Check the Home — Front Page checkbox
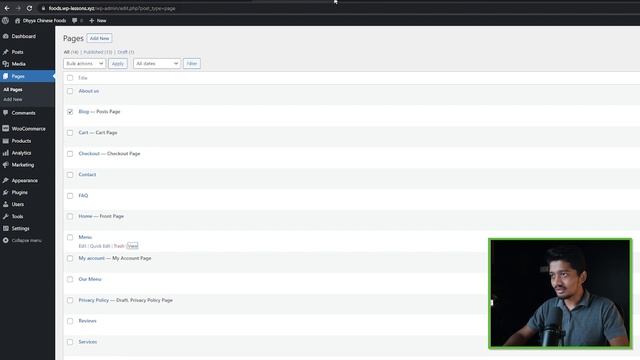 point(70,216)
